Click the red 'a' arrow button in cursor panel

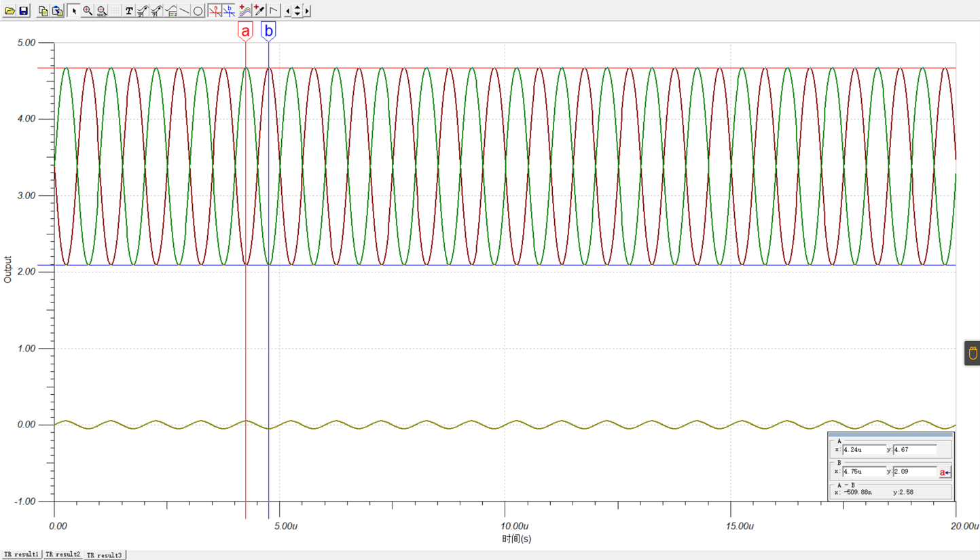[945, 472]
